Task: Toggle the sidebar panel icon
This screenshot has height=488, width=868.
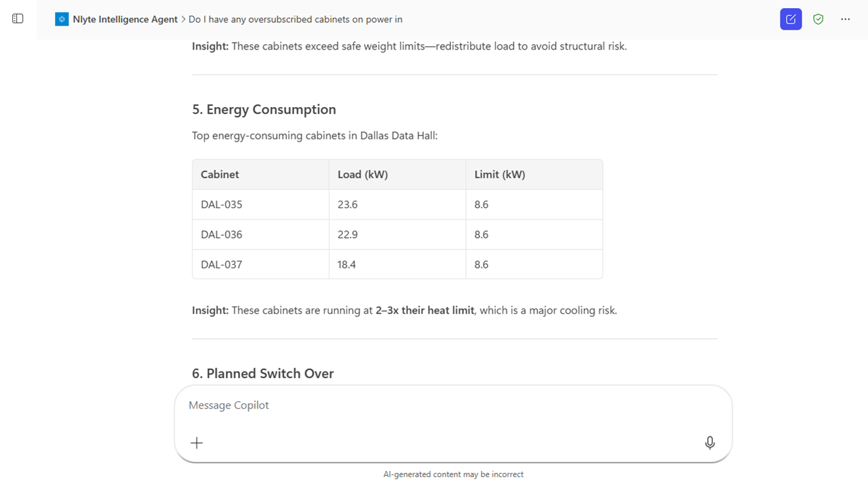Action: [18, 19]
